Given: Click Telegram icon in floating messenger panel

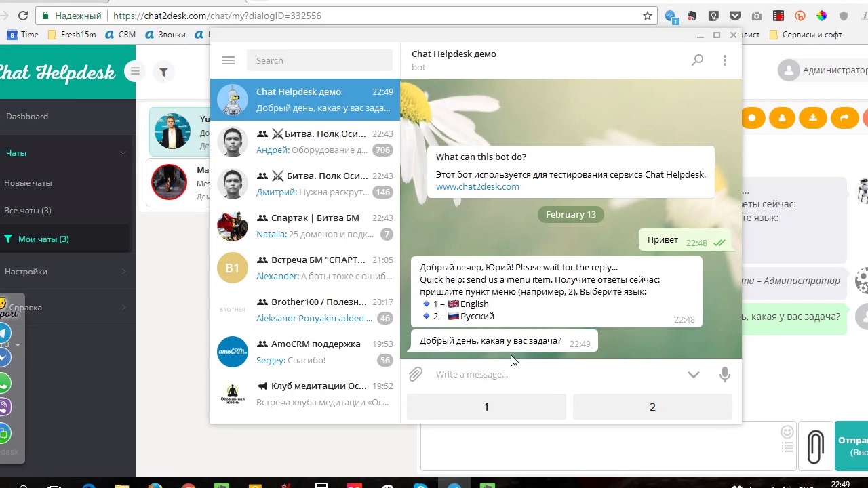Looking at the screenshot, I should click(x=4, y=333).
